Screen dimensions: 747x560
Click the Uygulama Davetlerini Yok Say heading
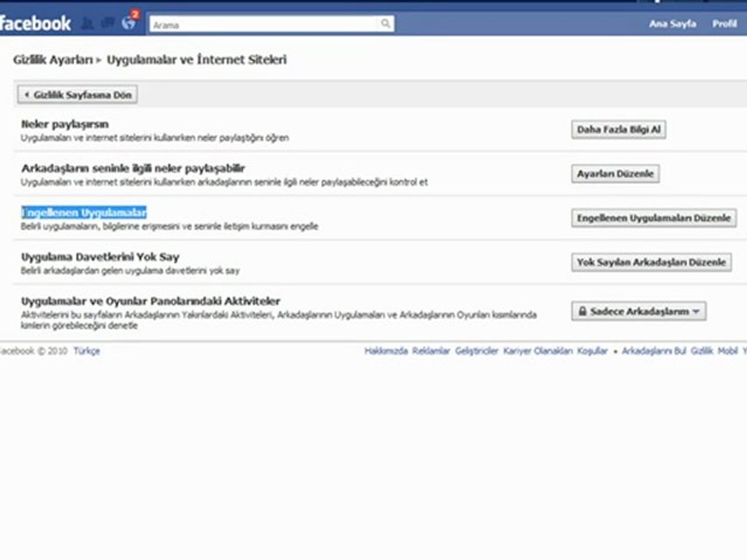click(100, 257)
